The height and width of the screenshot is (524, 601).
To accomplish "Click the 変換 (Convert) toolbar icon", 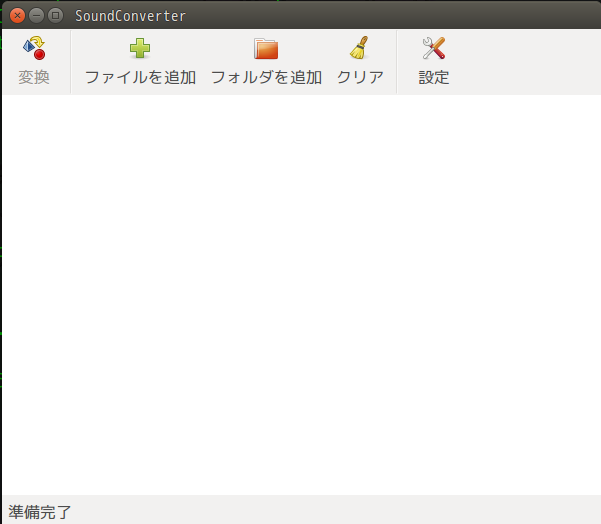I will click(34, 48).
